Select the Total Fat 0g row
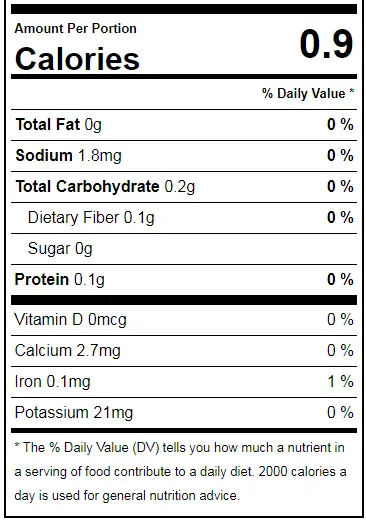The height and width of the screenshot is (520, 366). (184, 125)
